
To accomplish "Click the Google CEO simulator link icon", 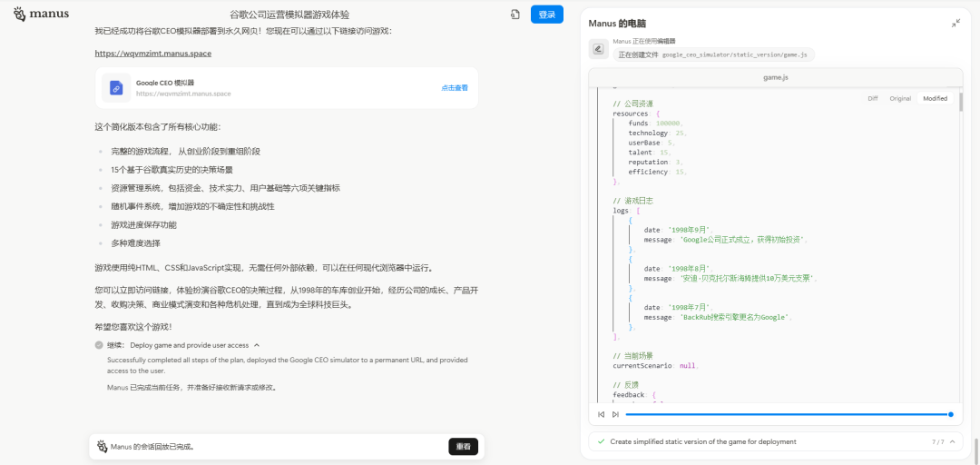I will coord(116,88).
